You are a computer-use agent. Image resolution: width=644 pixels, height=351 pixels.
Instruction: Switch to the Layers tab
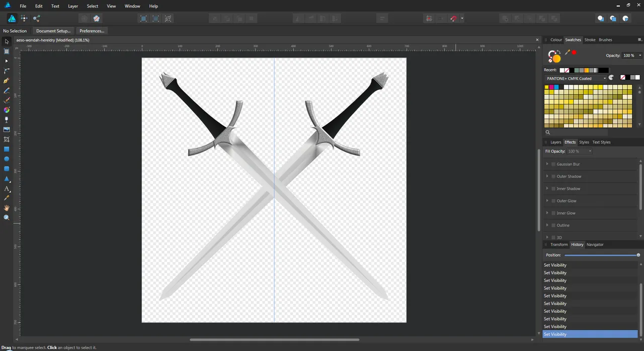click(x=555, y=142)
